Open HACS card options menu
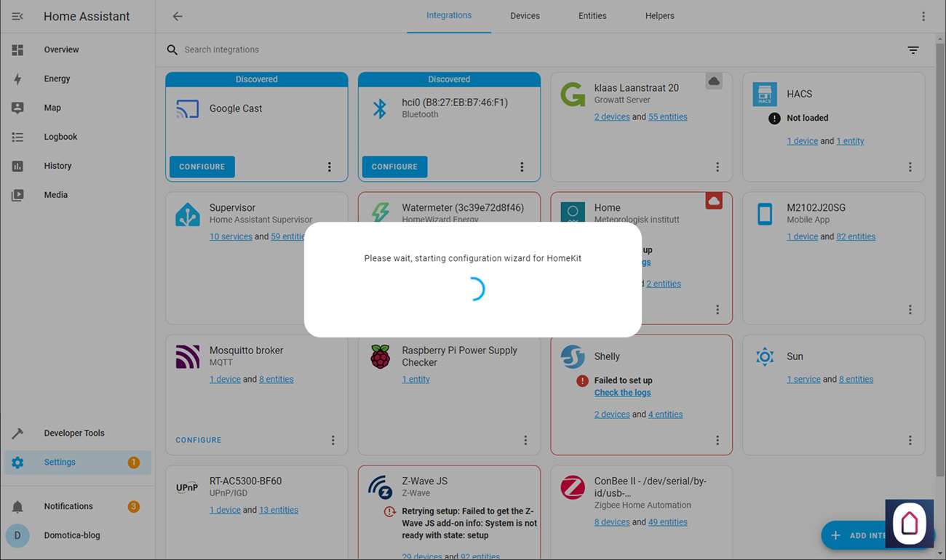 910,167
